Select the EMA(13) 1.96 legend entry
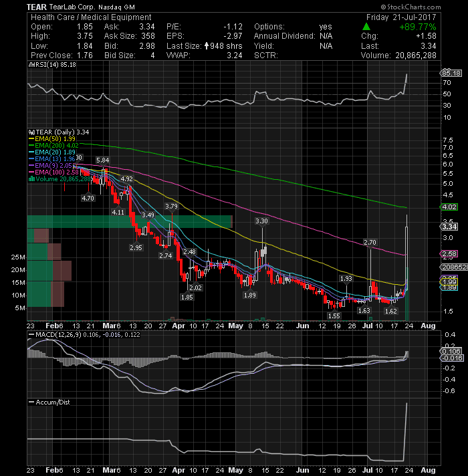The image size is (468, 476). (x=52, y=158)
